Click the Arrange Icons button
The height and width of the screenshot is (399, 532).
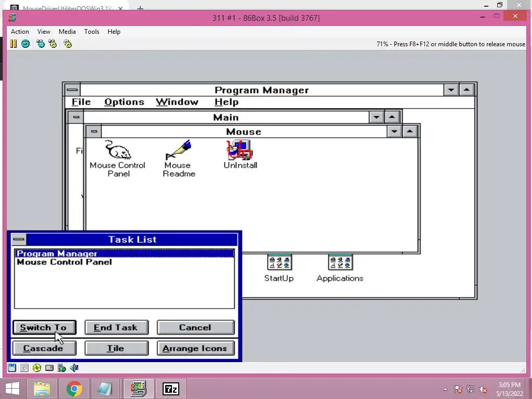(195, 348)
